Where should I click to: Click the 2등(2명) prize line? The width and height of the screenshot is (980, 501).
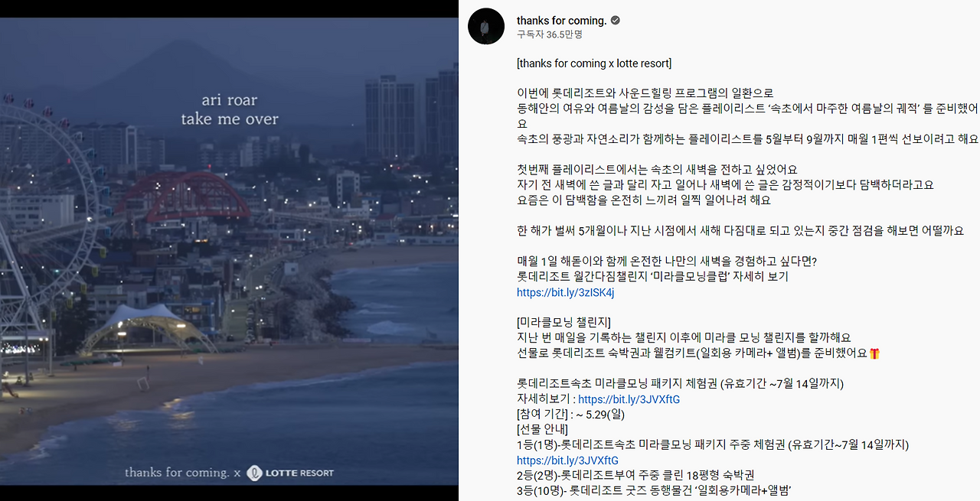point(635,476)
